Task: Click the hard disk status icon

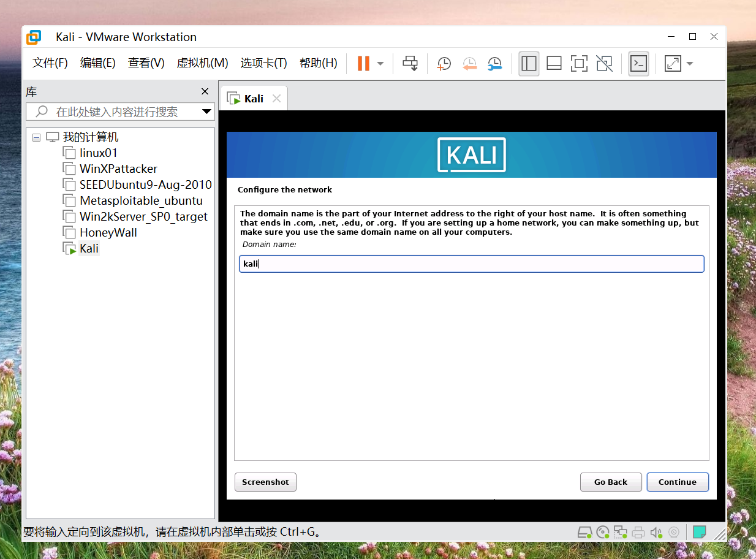Action: click(586, 532)
